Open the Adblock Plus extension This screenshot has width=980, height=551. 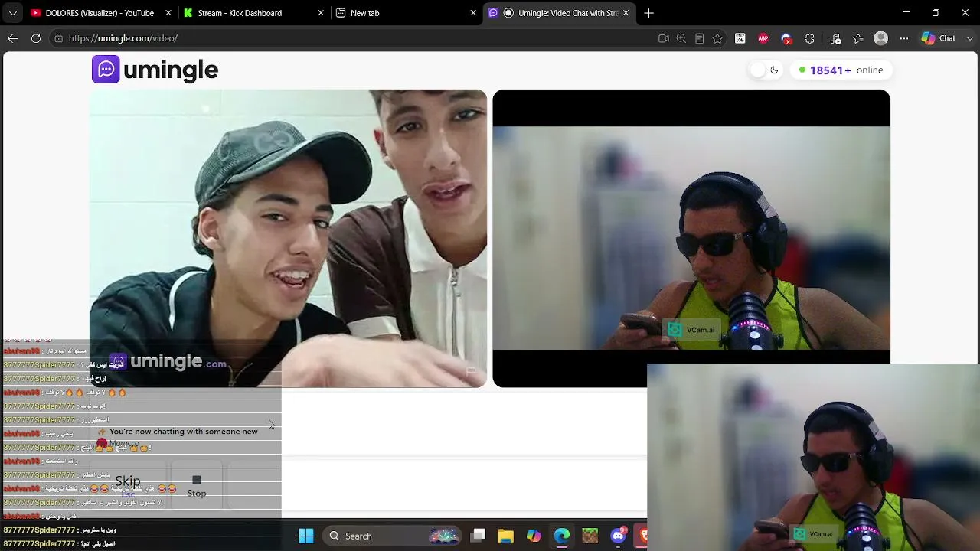[763, 38]
